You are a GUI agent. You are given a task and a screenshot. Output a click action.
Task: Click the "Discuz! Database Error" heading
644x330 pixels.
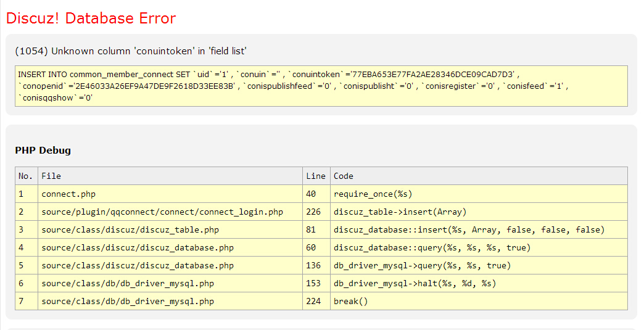(x=91, y=19)
